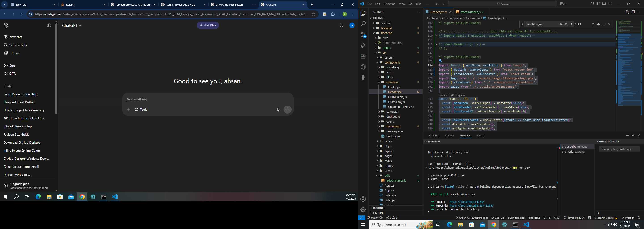Switch to the PROBLEMS panel tab
The height and width of the screenshot is (229, 644).
(x=434, y=136)
